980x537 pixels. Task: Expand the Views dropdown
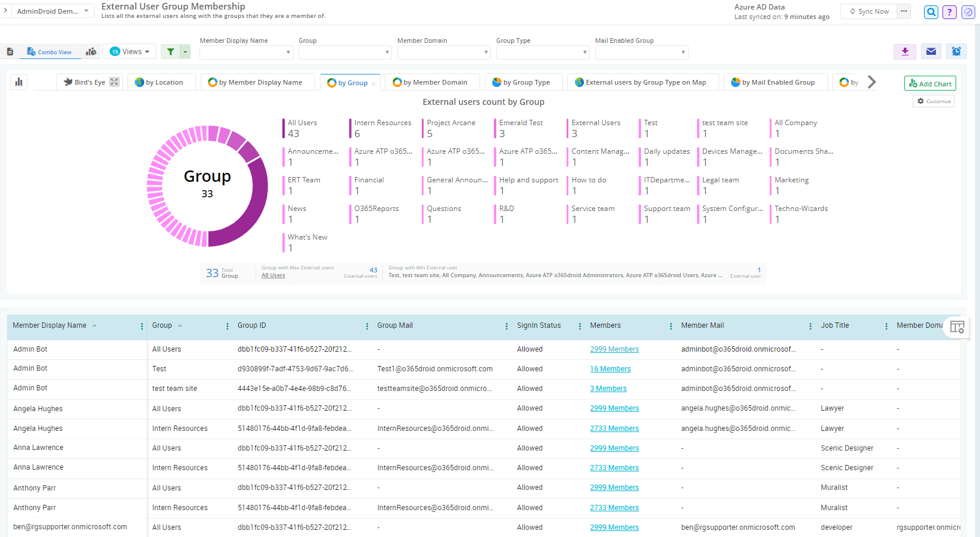[x=130, y=52]
